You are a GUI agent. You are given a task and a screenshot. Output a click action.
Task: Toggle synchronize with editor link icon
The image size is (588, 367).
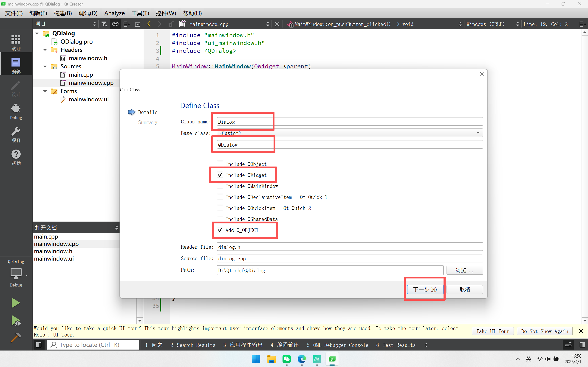click(115, 24)
